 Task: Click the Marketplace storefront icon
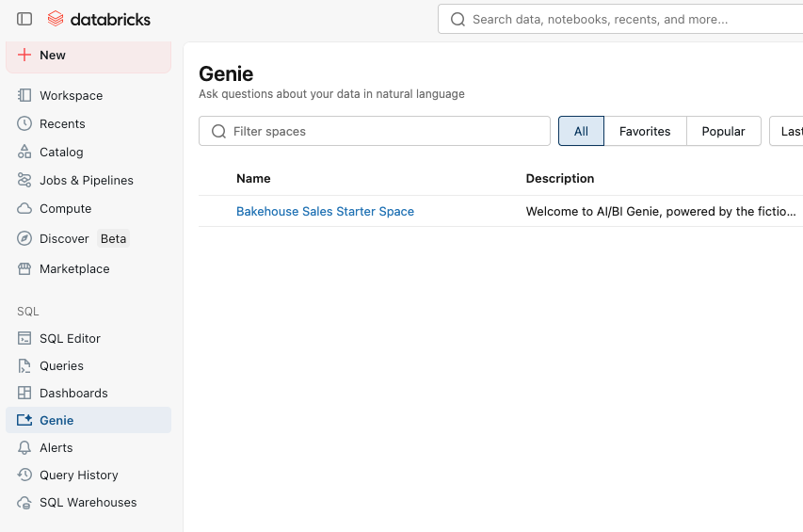[x=24, y=268]
